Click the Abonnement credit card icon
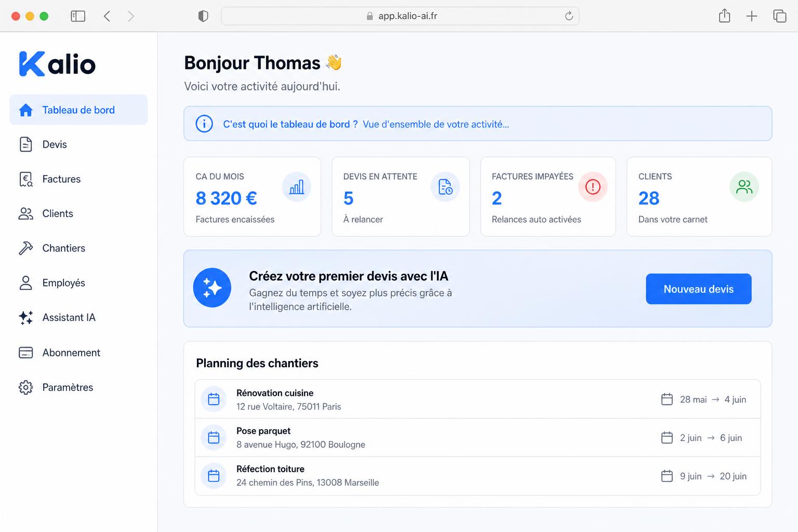 (26, 353)
